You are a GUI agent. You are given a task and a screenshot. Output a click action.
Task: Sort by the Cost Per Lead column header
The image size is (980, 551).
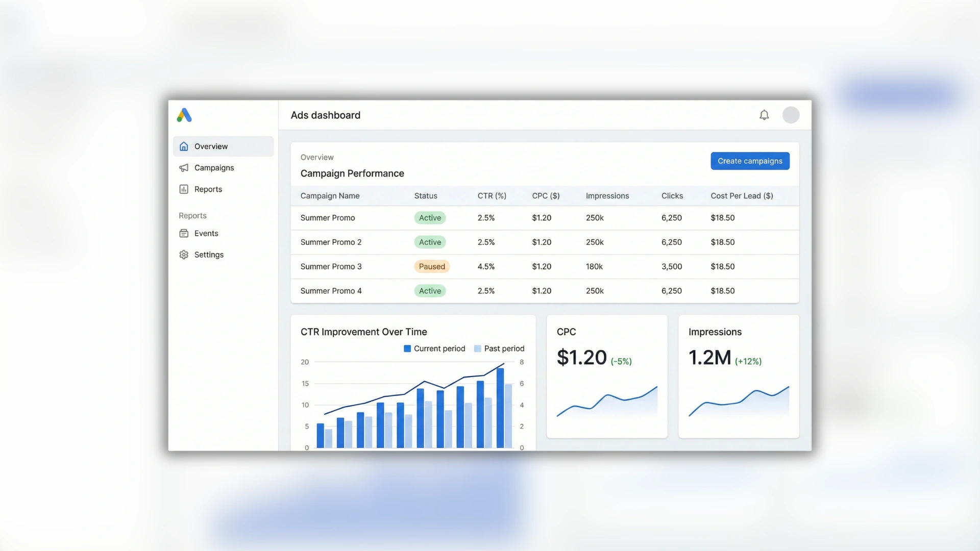(x=742, y=195)
